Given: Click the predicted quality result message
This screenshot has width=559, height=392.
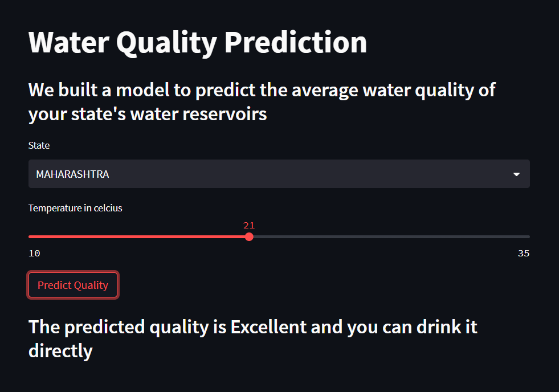Looking at the screenshot, I should pyautogui.click(x=252, y=338).
